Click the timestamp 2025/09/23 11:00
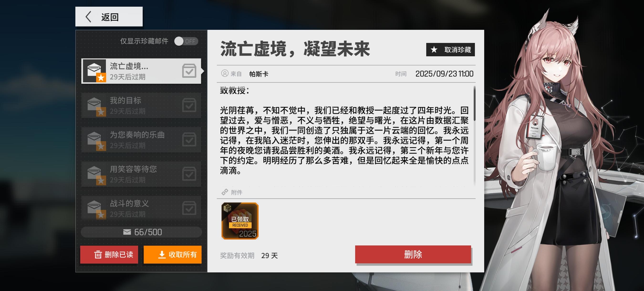 coord(444,74)
